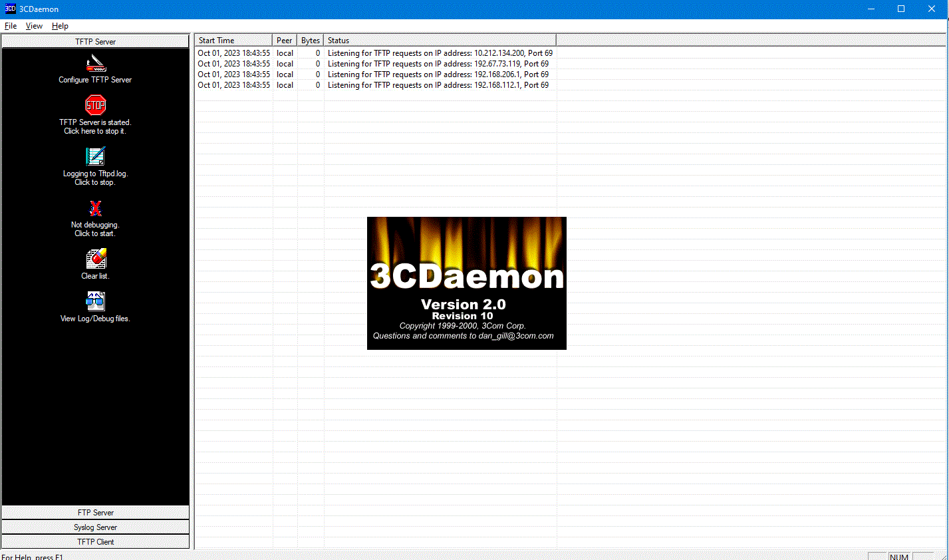Expand the TFTP Client panel
The height and width of the screenshot is (560, 949).
point(96,542)
